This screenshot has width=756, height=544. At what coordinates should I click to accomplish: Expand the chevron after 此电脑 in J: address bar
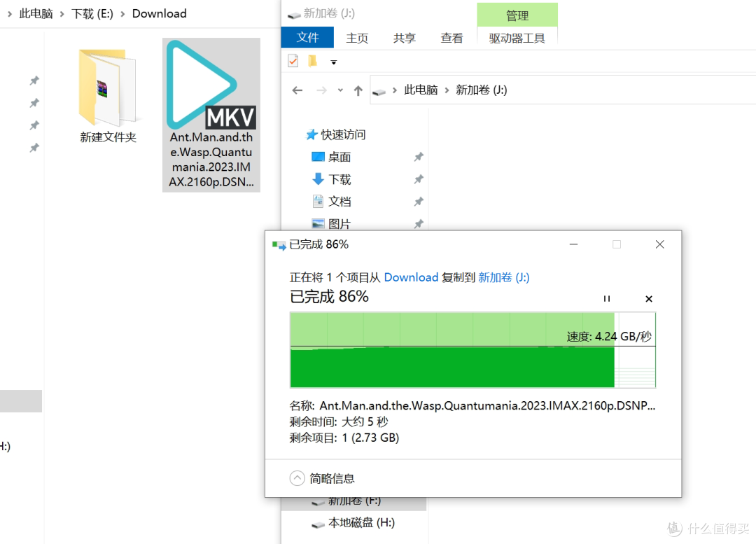pos(447,90)
